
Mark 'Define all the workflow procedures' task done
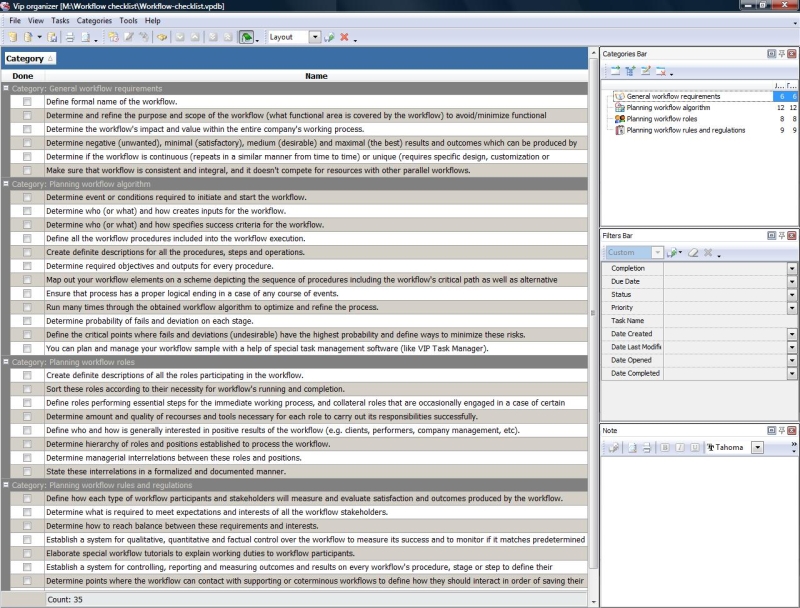pos(27,239)
